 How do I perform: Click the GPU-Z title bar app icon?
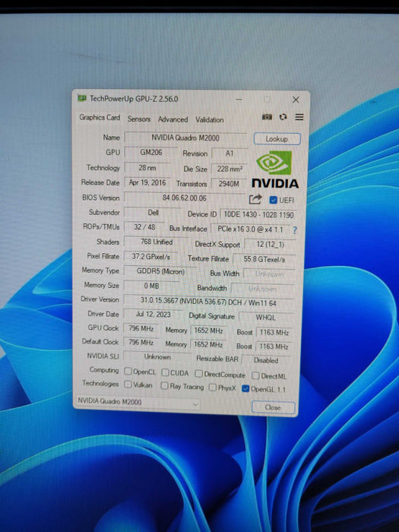click(82, 98)
